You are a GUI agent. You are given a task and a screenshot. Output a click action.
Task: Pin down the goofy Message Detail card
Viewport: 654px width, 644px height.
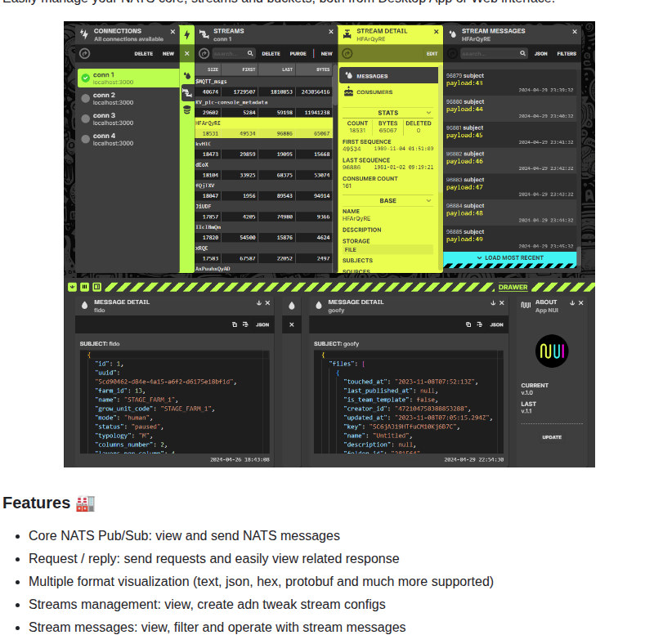pyautogui.click(x=493, y=303)
